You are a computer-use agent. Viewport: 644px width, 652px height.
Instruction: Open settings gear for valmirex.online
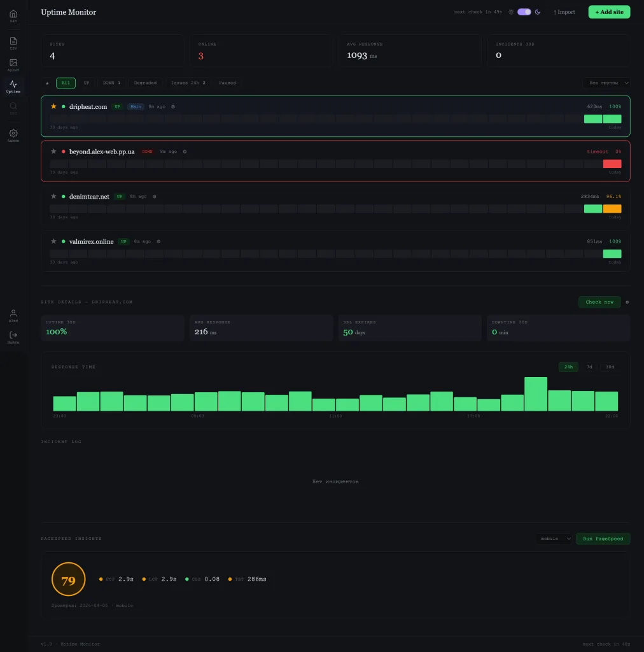click(x=158, y=241)
